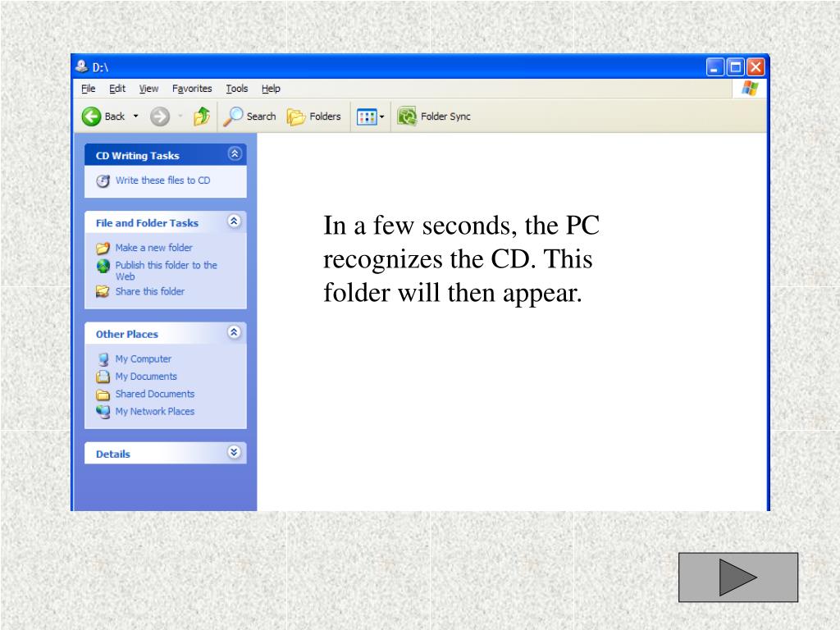Image resolution: width=840 pixels, height=630 pixels.
Task: Click the Shared Documents folder icon
Action: pos(103,395)
